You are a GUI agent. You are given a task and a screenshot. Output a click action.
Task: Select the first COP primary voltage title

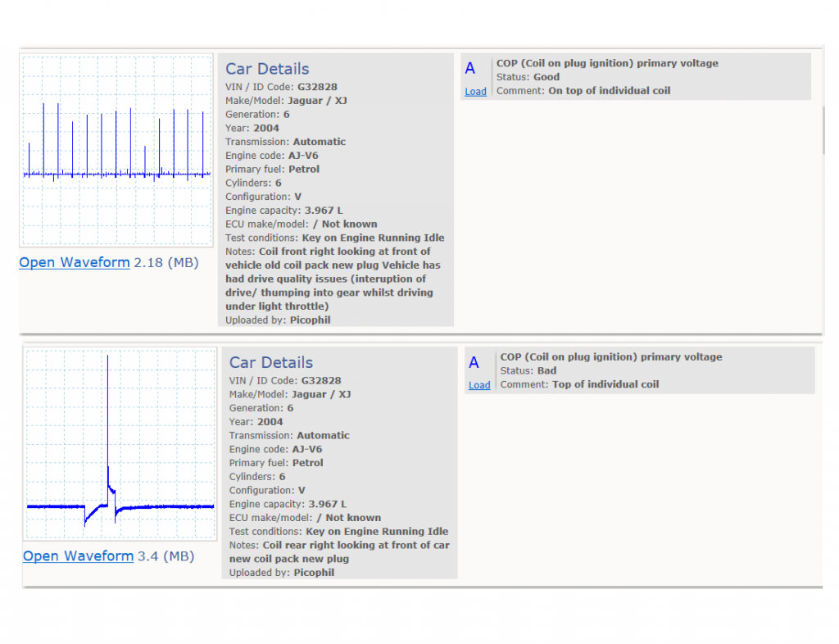point(607,63)
